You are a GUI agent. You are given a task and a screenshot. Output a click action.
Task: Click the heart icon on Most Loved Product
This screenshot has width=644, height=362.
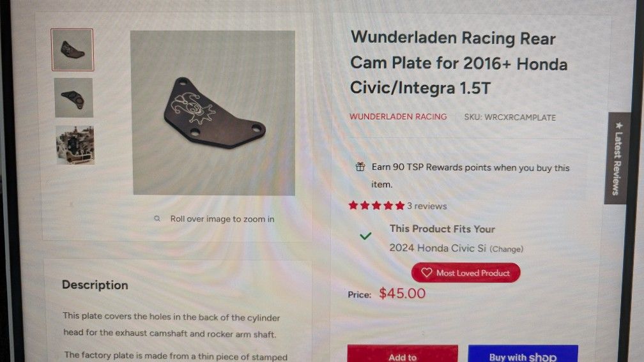click(426, 273)
